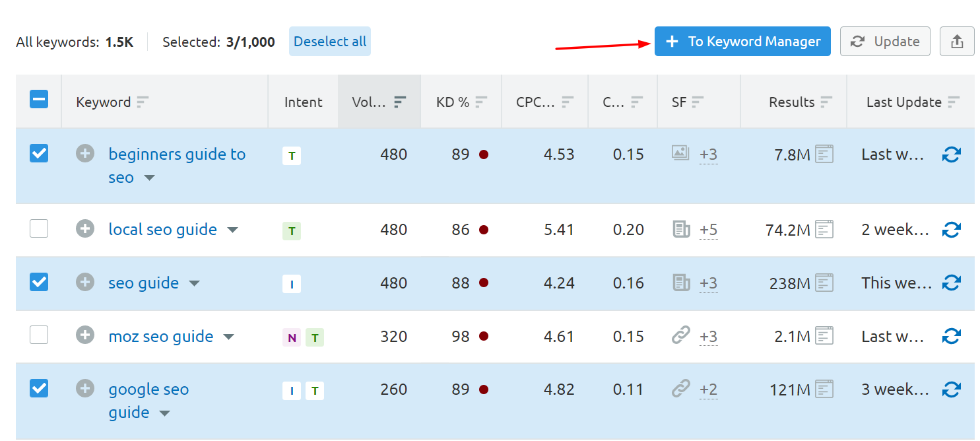Click the Deselect all button
This screenshot has width=980, height=441.
tap(329, 41)
